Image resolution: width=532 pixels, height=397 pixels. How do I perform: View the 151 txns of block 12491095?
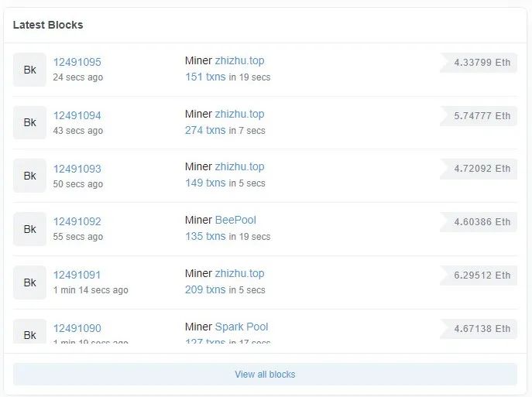(x=205, y=77)
